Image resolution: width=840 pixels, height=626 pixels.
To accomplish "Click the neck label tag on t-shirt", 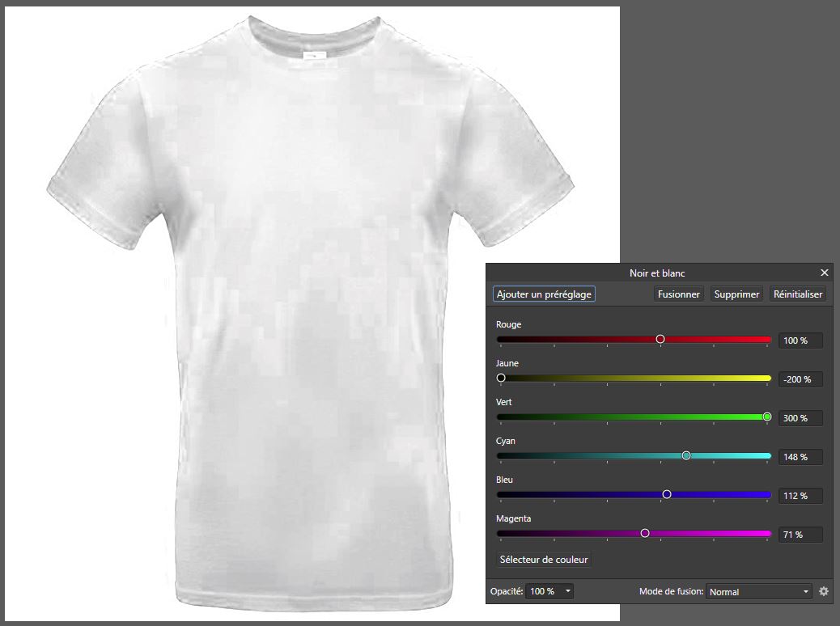I will (314, 55).
